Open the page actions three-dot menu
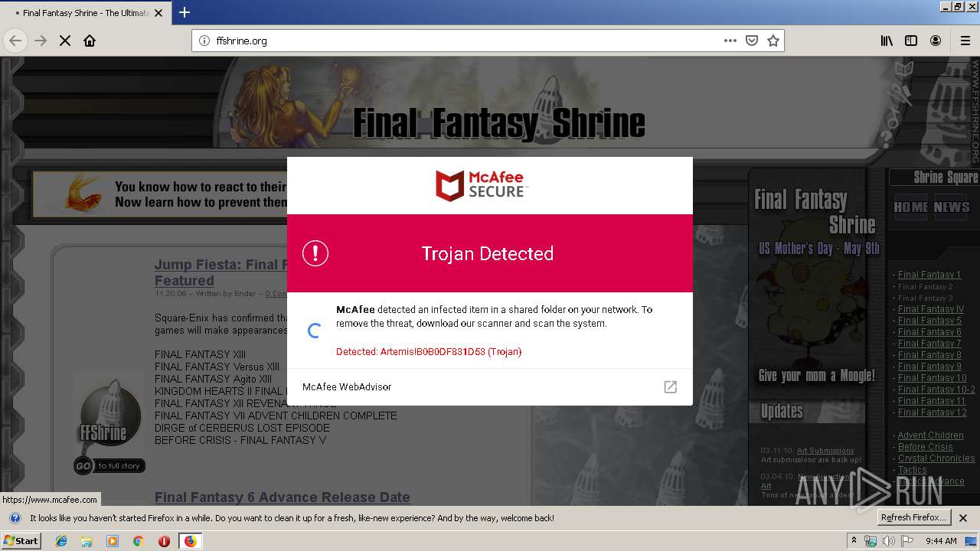This screenshot has width=980, height=551. [730, 41]
